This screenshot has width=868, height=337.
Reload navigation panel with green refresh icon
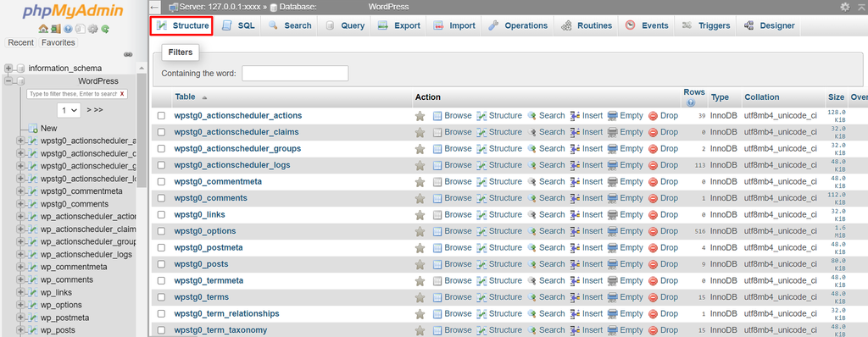click(x=105, y=29)
